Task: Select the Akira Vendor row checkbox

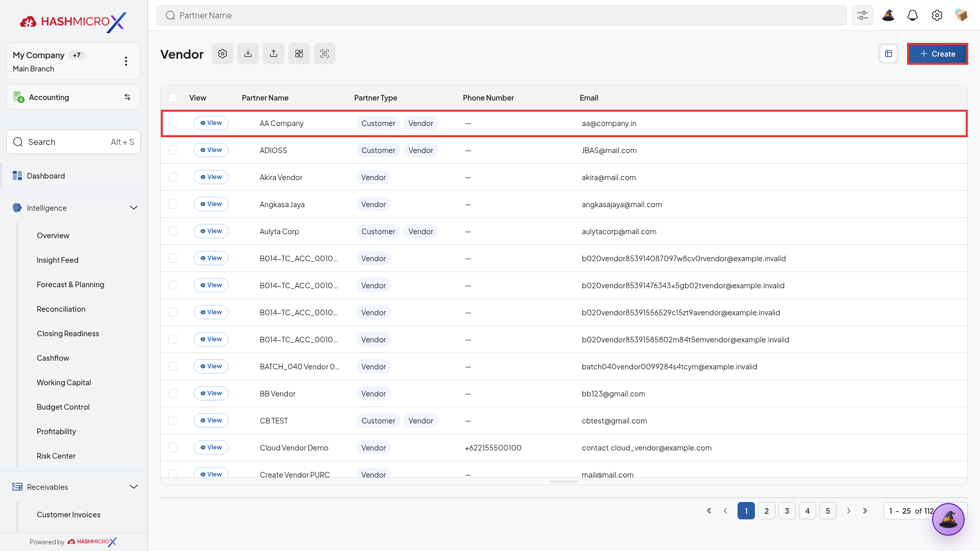Action: 173,177
